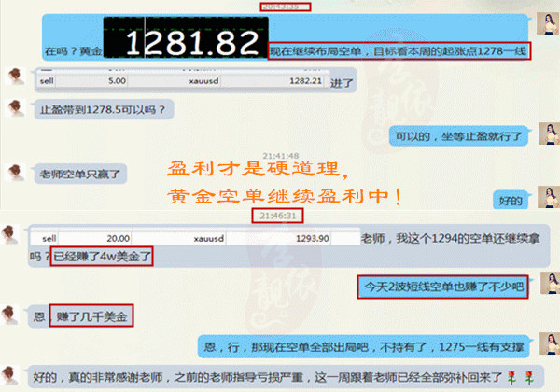Click the 21:41:48 timestamp
The width and height of the screenshot is (560, 392).
[281, 156]
